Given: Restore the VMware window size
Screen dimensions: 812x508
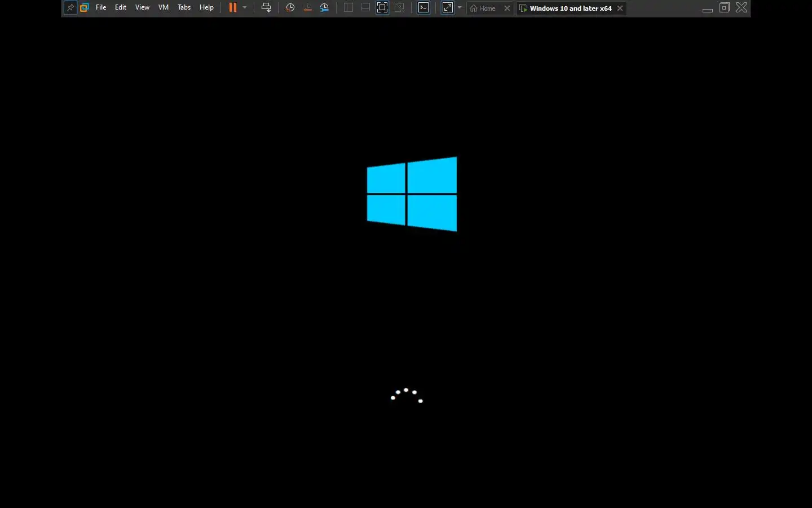Looking at the screenshot, I should click(x=725, y=7).
